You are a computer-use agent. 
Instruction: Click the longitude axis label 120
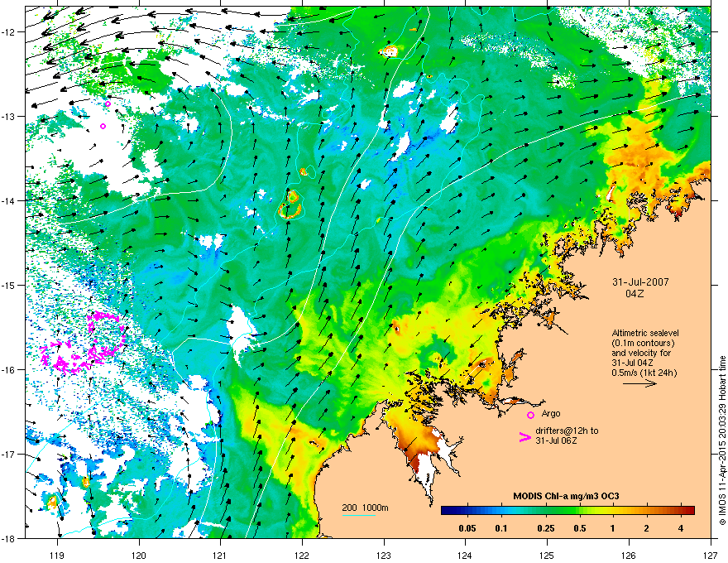[139, 555]
